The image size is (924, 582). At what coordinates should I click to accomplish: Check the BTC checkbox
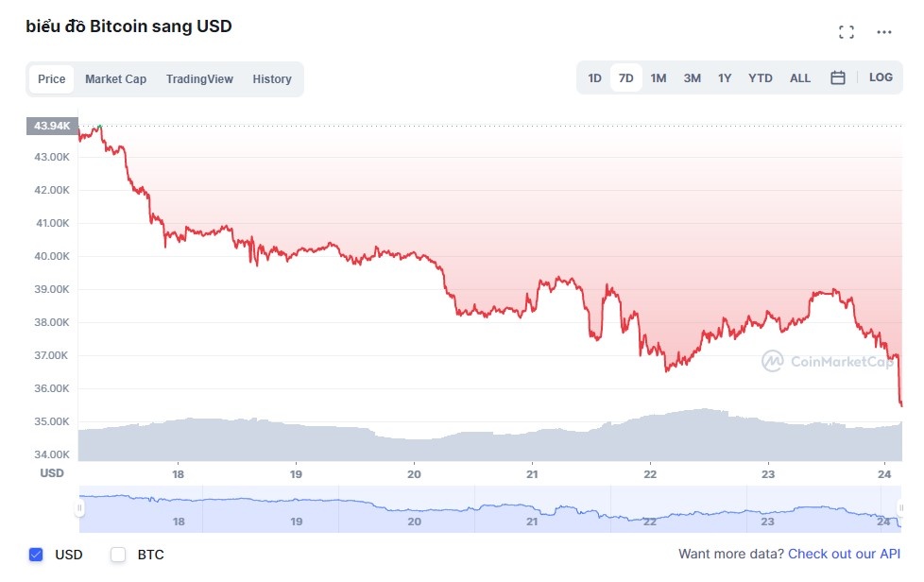(117, 555)
